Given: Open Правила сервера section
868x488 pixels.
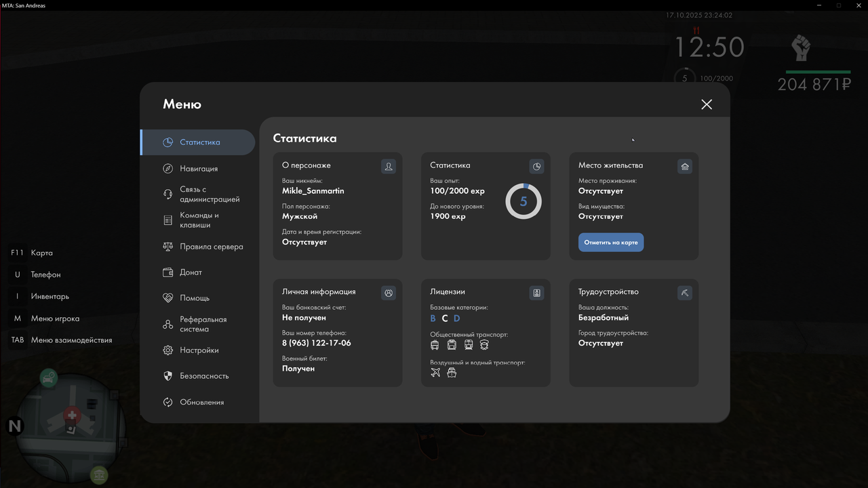Looking at the screenshot, I should pyautogui.click(x=198, y=247).
